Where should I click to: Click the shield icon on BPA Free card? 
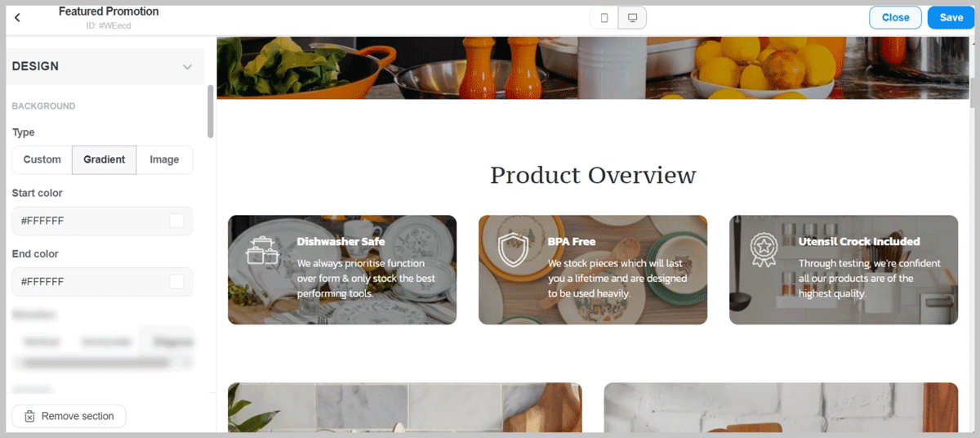pyautogui.click(x=513, y=250)
